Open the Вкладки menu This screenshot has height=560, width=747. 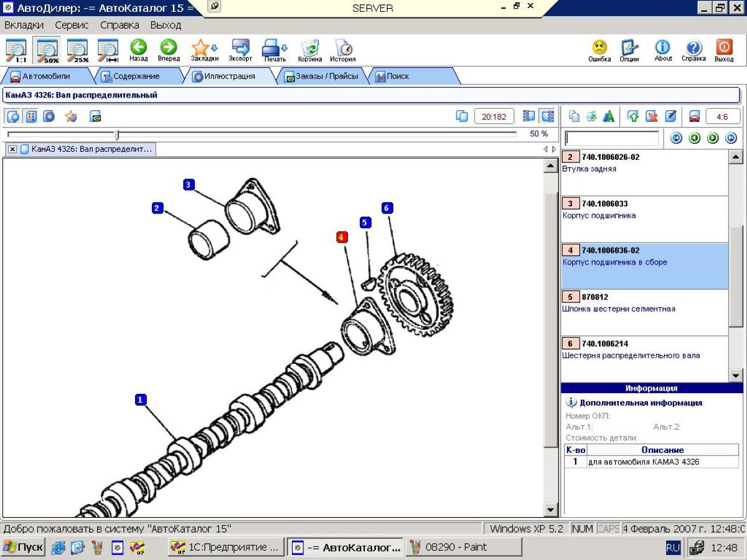(24, 26)
